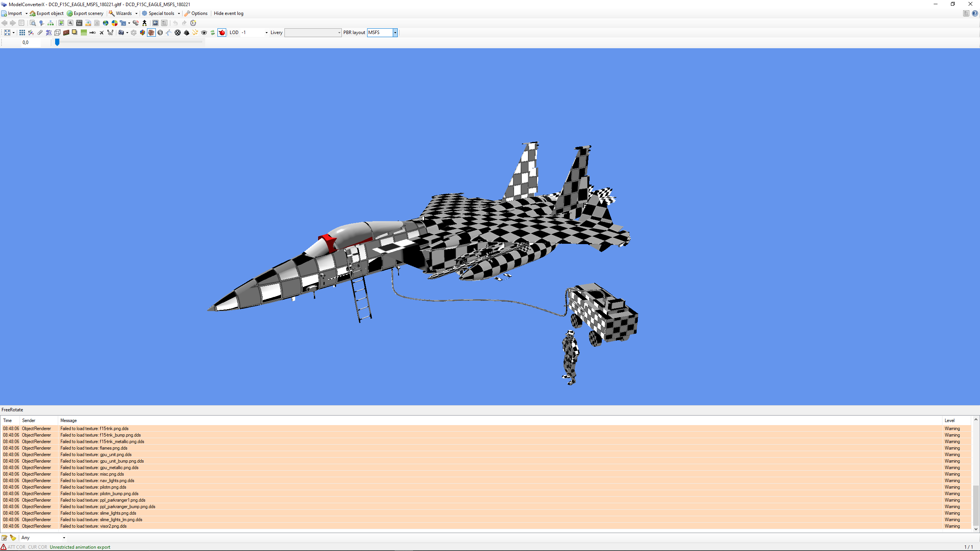This screenshot has width=980, height=551.
Task: Click the airplane icon in second toolbar
Action: coord(101,33)
